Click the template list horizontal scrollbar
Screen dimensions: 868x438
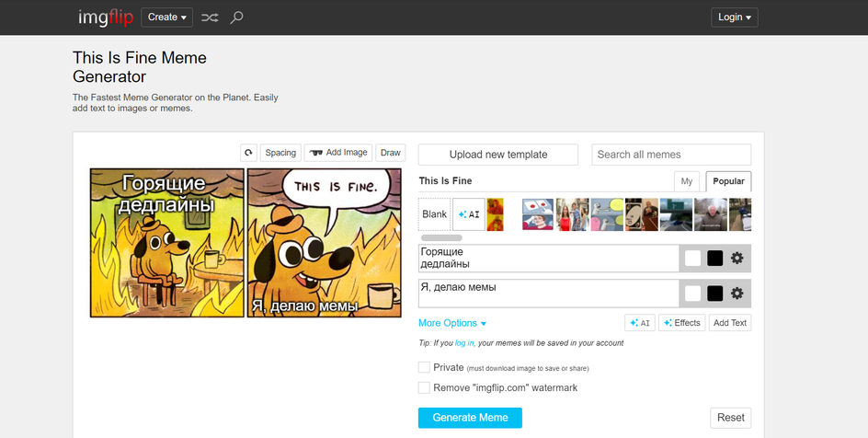[x=441, y=237]
